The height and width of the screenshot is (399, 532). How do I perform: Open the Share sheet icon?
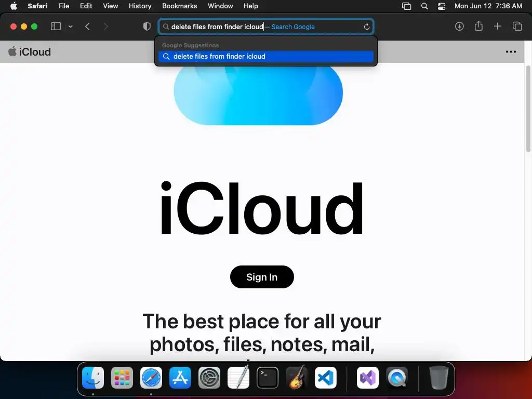pyautogui.click(x=478, y=26)
